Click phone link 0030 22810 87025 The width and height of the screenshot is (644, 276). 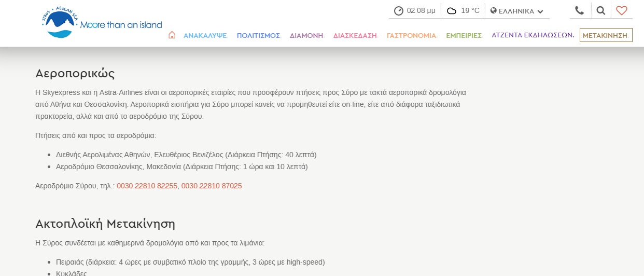coord(212,186)
